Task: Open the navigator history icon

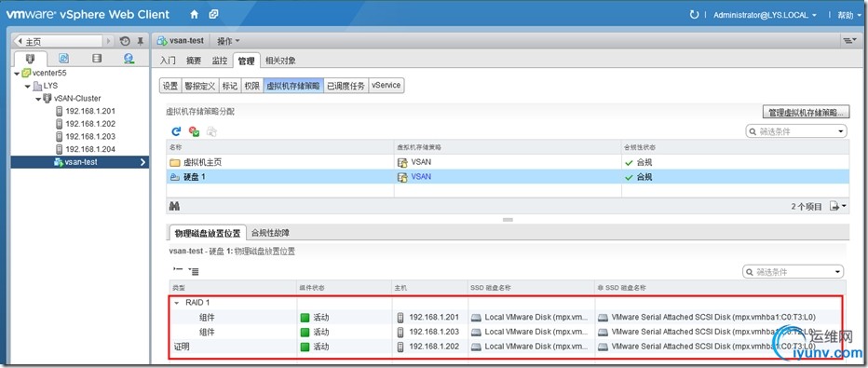Action: pyautogui.click(x=125, y=41)
